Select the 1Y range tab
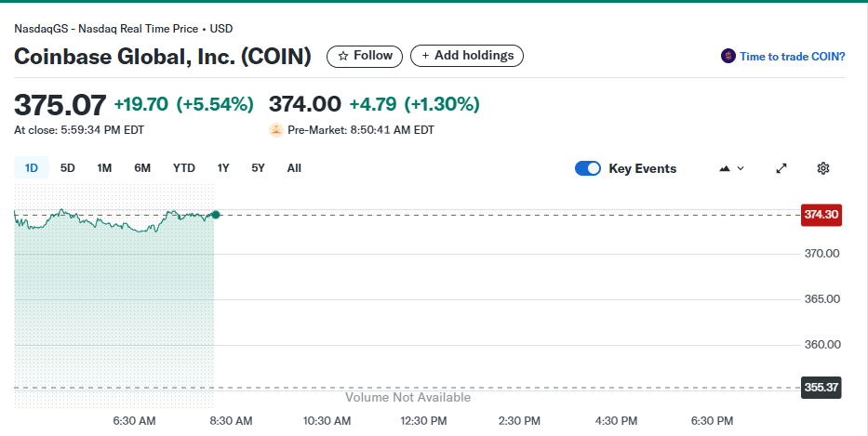868x436 pixels. (223, 167)
